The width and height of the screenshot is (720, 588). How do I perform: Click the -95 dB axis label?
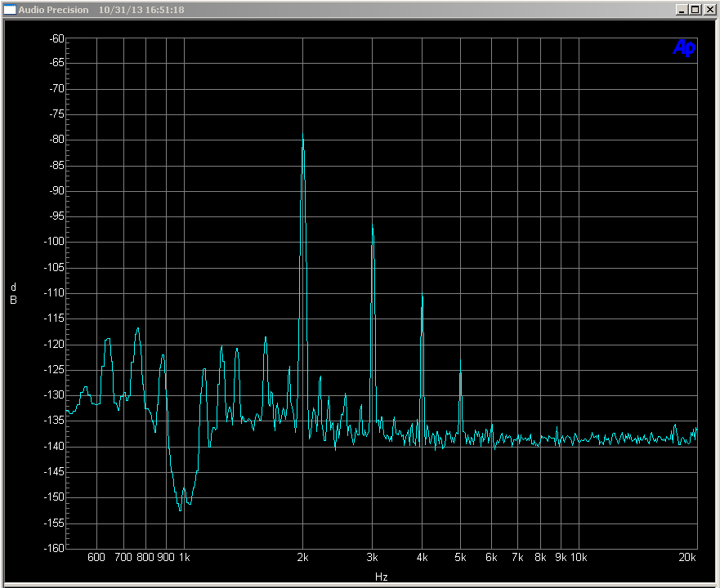click(x=57, y=216)
